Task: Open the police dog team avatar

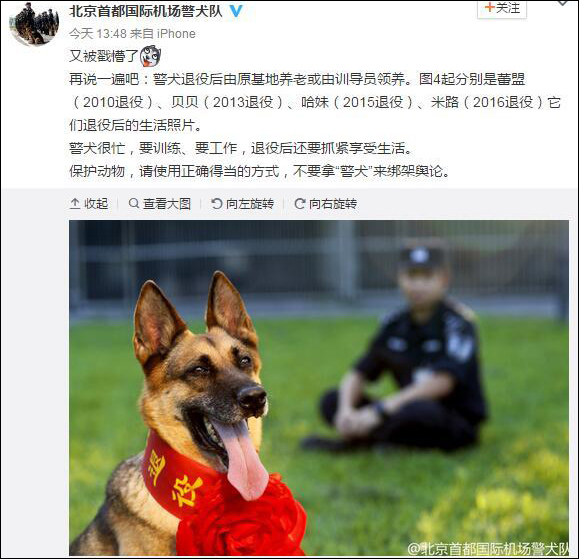Action: [x=34, y=24]
